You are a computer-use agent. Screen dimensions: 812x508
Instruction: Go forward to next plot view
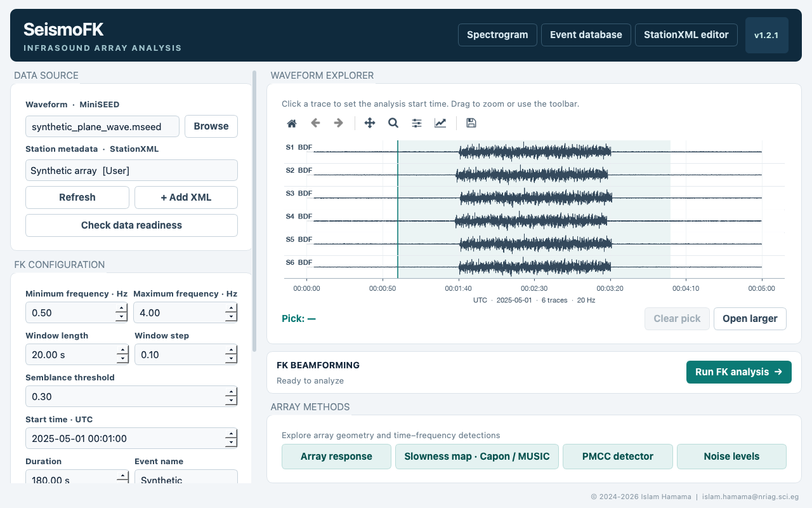tap(339, 123)
